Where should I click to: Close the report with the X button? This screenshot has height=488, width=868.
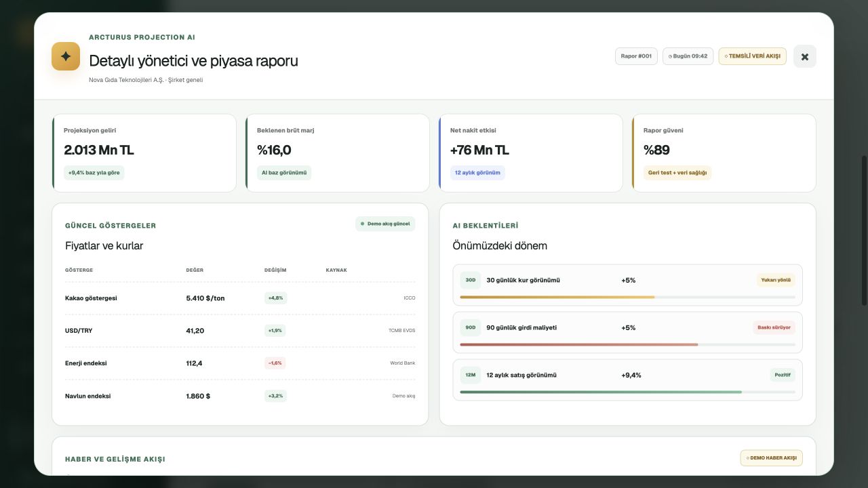(x=805, y=56)
